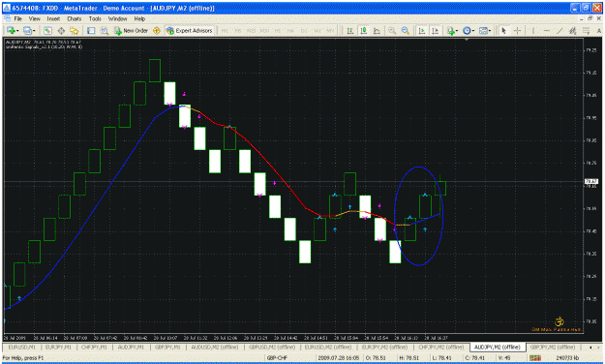Screen dimensions: 605x364
Task: Toggle the Expert Advisors button
Action: point(190,30)
